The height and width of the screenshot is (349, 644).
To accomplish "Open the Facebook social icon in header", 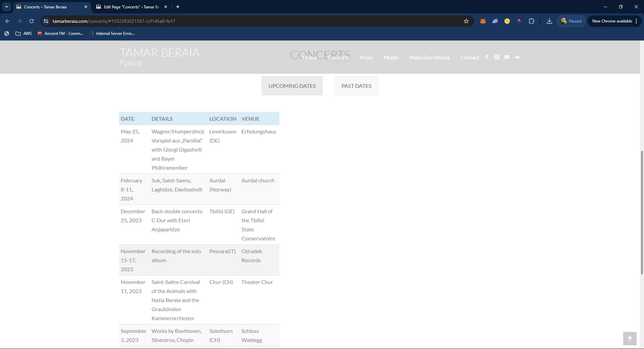I will pos(486,57).
